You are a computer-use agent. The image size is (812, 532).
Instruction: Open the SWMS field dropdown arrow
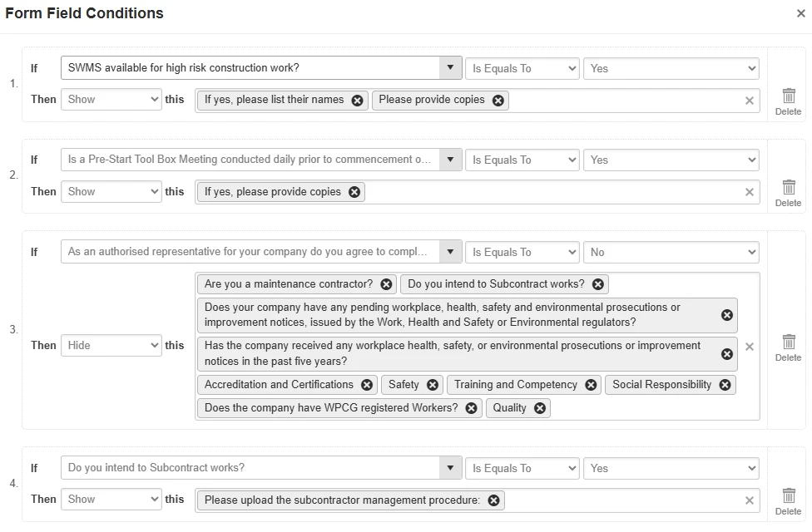451,68
